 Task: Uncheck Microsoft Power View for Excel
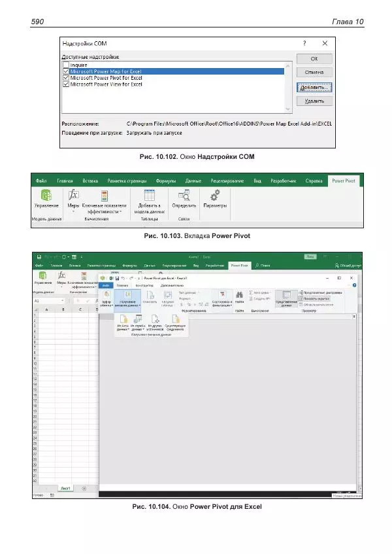(x=66, y=84)
